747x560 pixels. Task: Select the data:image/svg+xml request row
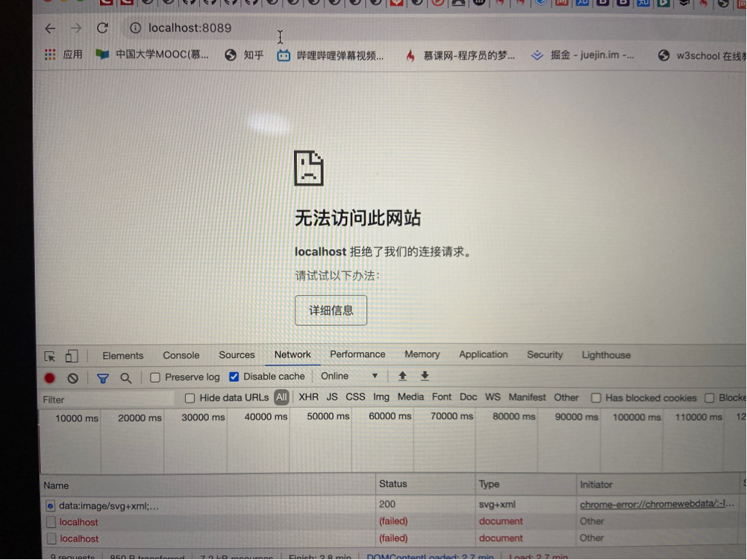point(390,506)
